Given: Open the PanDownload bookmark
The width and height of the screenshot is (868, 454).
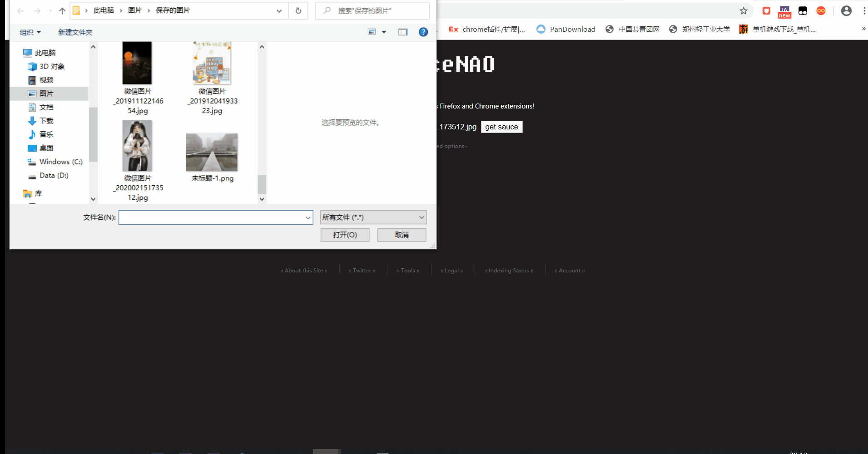Looking at the screenshot, I should tap(566, 30).
